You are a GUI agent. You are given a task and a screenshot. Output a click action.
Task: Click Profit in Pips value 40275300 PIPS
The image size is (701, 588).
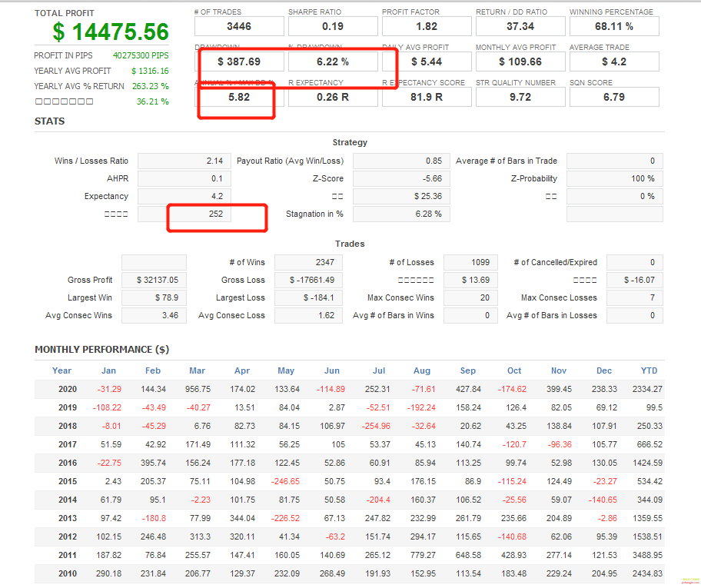(141, 55)
